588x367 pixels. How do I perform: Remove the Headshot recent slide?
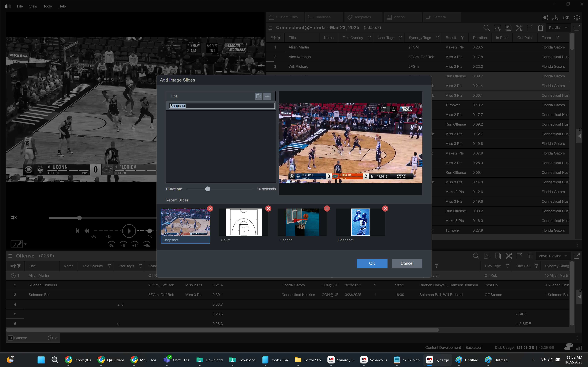coord(385,209)
